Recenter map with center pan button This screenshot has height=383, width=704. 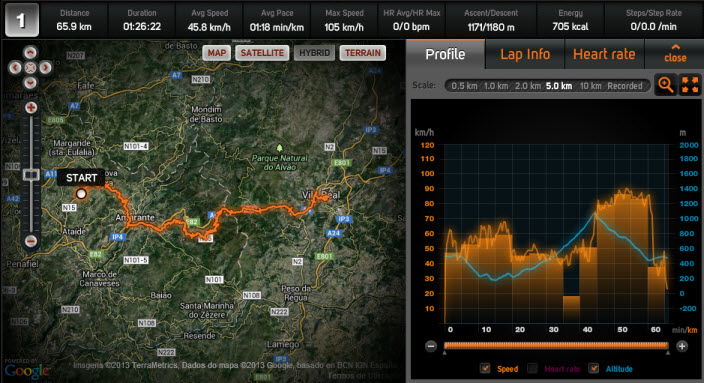click(x=30, y=68)
